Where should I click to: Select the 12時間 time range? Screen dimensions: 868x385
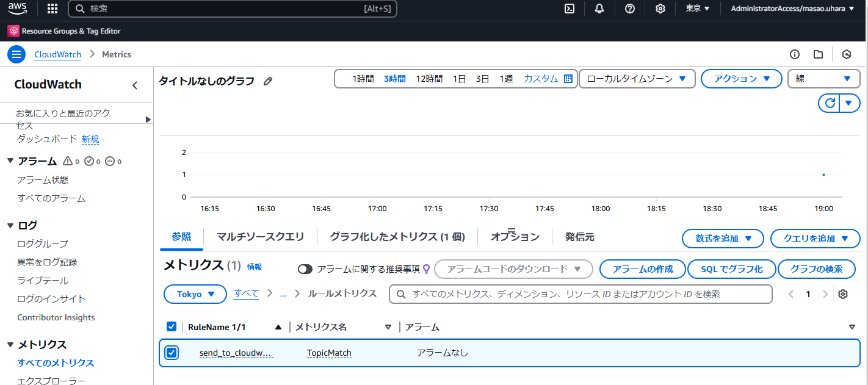pos(429,79)
